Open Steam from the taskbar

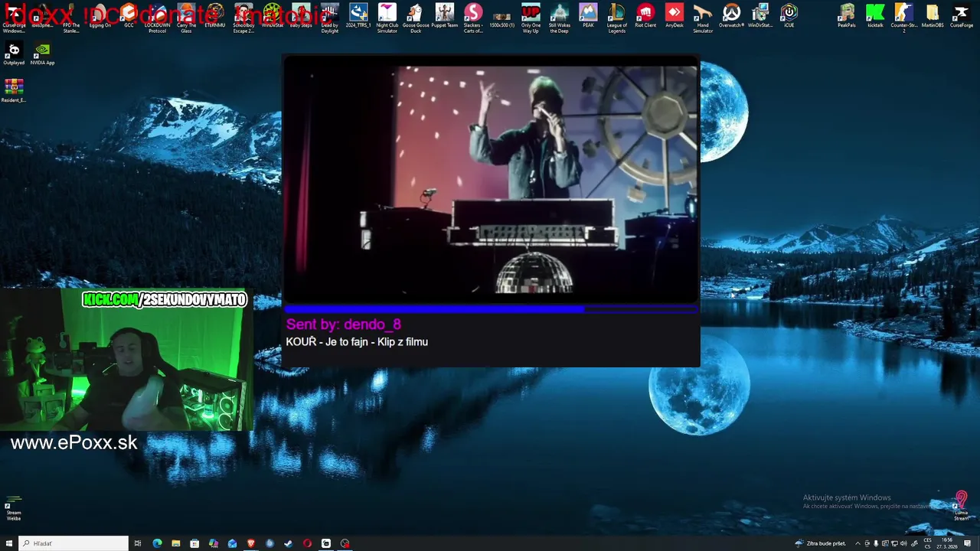point(288,543)
